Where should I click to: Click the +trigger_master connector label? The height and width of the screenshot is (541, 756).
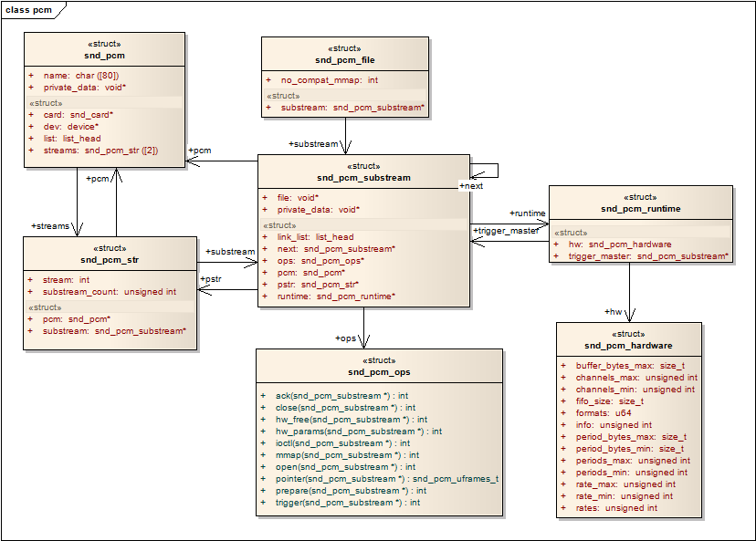pos(506,231)
